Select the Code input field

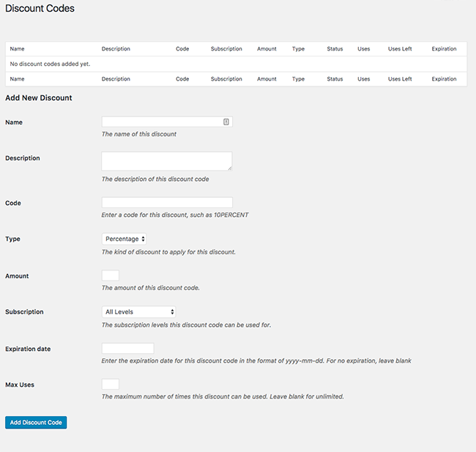pos(167,203)
